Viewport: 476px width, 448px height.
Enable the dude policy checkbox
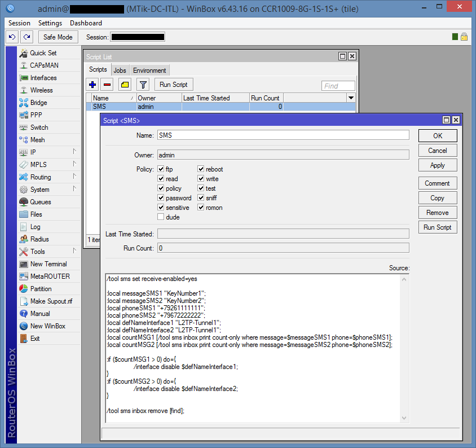coord(161,217)
